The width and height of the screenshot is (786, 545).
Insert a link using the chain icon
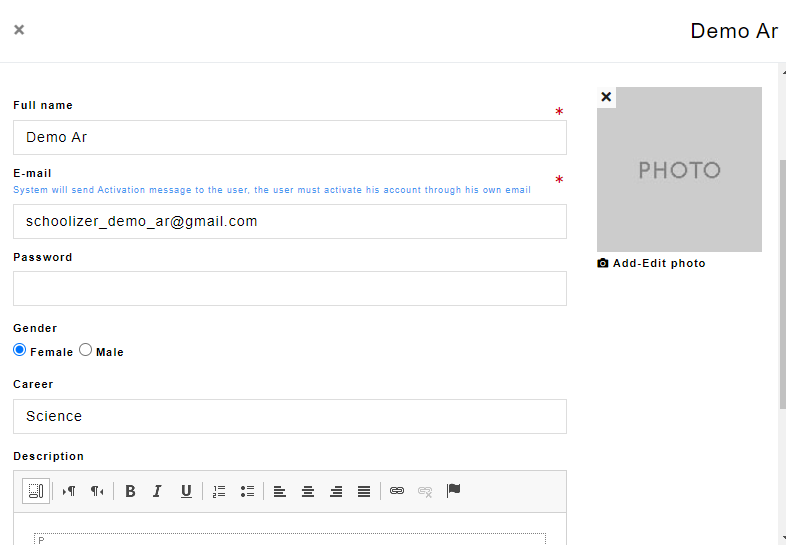(x=397, y=491)
